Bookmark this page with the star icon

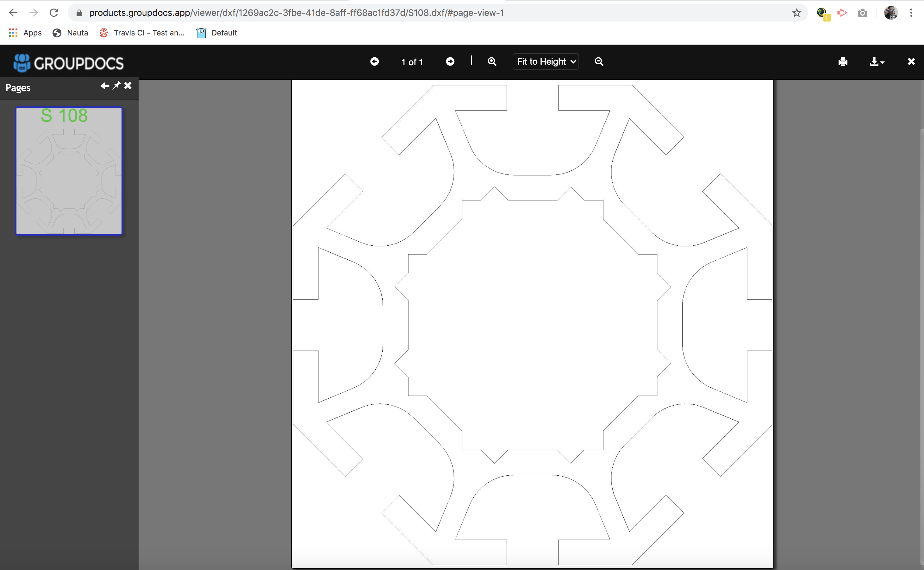796,12
